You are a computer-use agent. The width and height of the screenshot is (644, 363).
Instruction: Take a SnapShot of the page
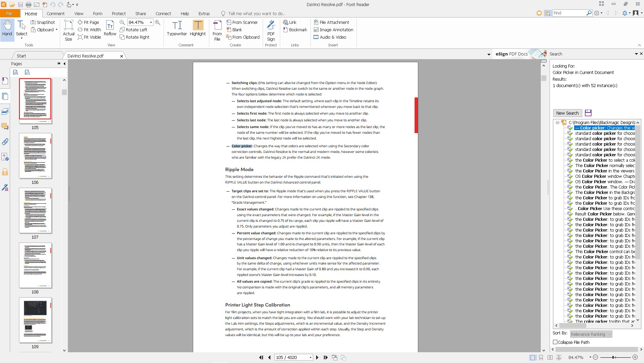coord(43,22)
